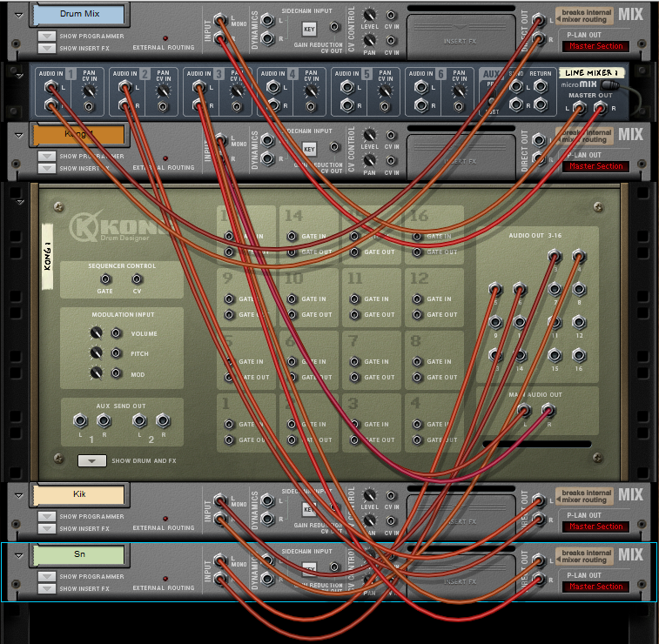This screenshot has height=644, width=659.
Task: Click the Drum Mix device name label
Action: (x=78, y=14)
